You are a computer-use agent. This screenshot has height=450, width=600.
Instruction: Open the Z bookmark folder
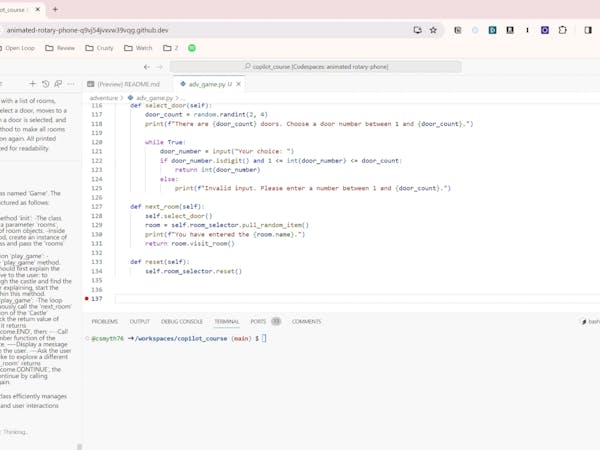171,48
